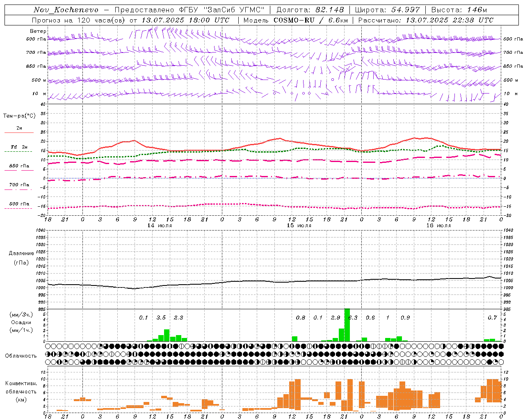Click the '(мм/3ч.)' precipitation unit label
Screen dimensions: 525x420
coord(21,315)
